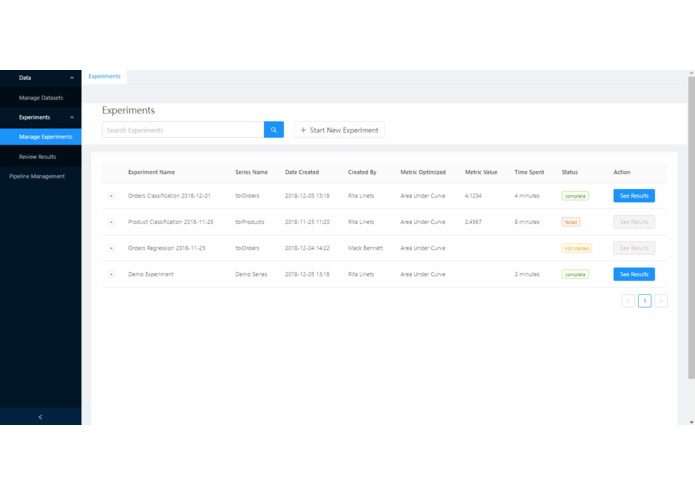
Task: Click the Demo Series cell
Action: point(251,274)
